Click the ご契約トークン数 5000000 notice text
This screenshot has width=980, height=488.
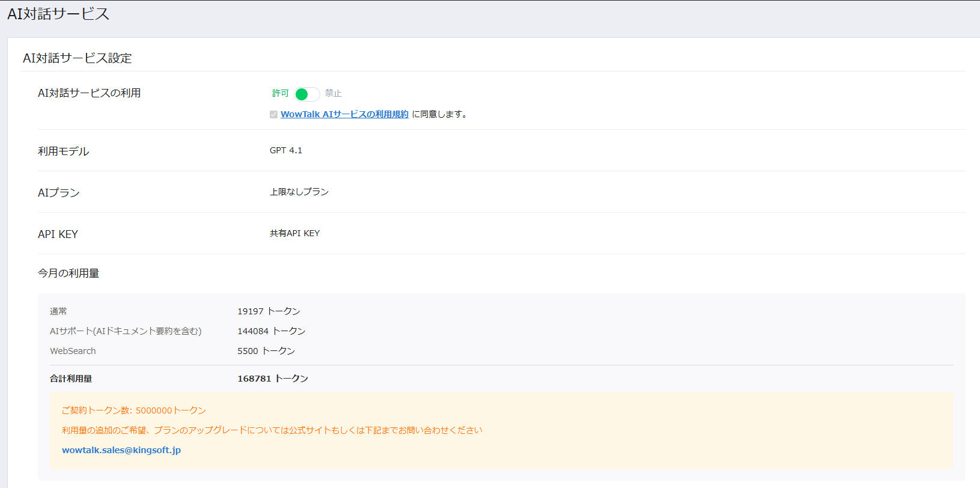(134, 410)
